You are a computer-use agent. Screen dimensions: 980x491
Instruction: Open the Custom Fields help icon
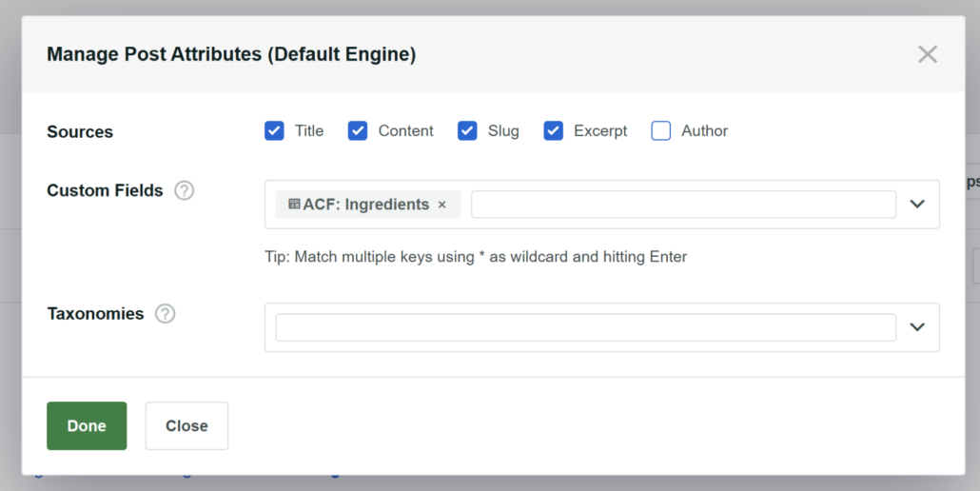(x=184, y=190)
